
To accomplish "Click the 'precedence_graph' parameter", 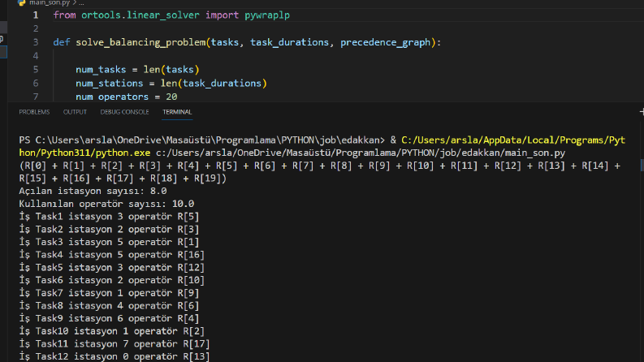I will coord(385,42).
